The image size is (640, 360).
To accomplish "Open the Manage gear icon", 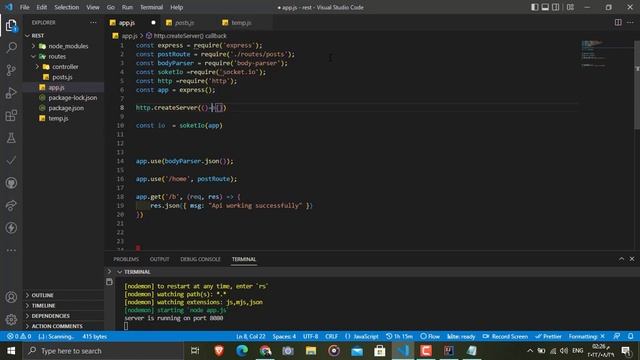I will pyautogui.click(x=11, y=319).
